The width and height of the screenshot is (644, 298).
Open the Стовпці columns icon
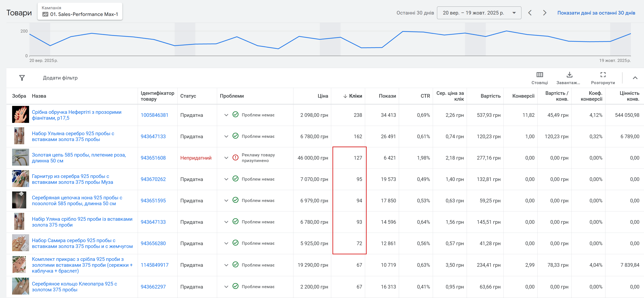coord(540,75)
